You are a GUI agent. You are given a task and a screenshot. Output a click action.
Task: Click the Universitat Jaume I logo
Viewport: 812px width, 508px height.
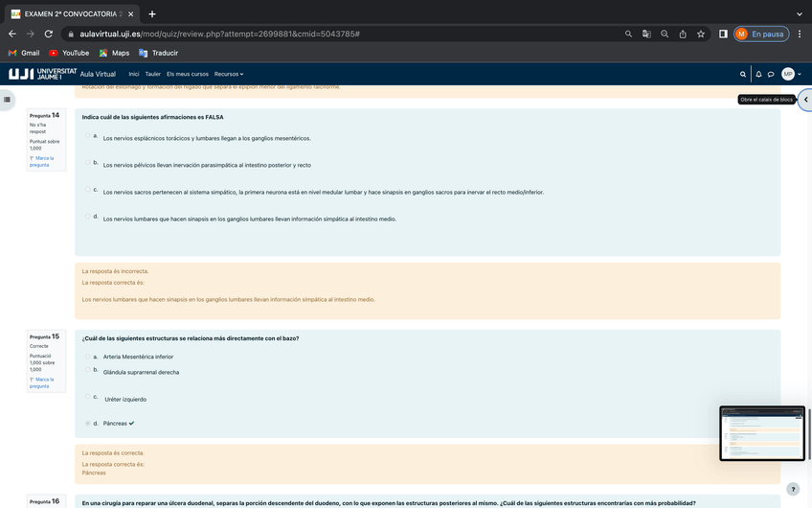[x=42, y=74]
